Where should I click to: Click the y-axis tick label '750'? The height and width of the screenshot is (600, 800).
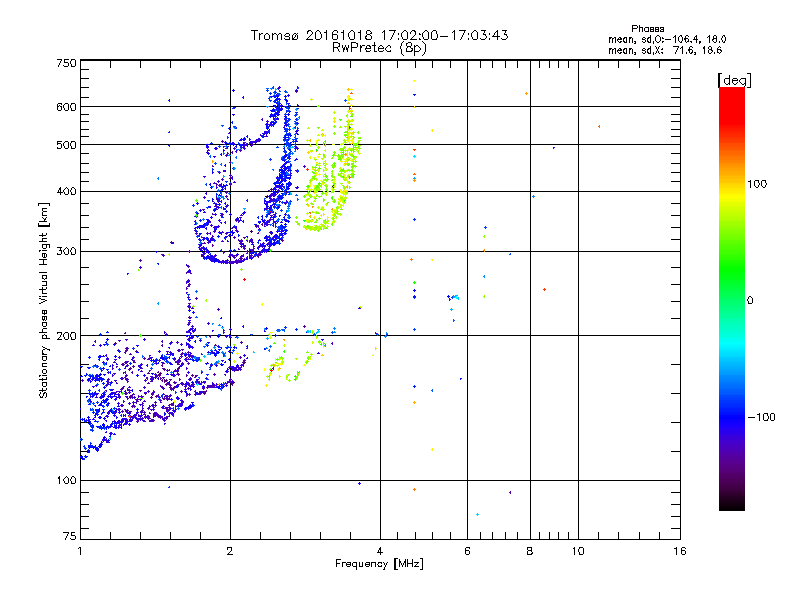point(66,63)
